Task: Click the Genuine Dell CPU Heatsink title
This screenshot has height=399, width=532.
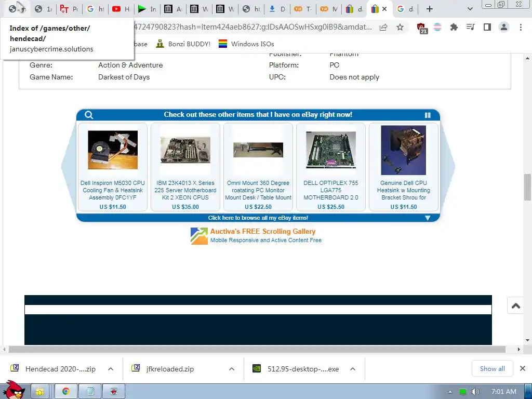Action: 403,190
